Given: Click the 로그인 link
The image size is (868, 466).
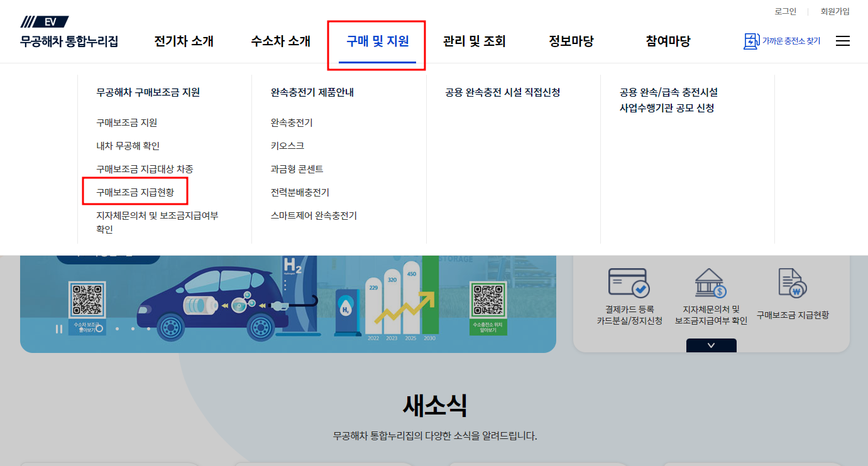Looking at the screenshot, I should (x=786, y=11).
